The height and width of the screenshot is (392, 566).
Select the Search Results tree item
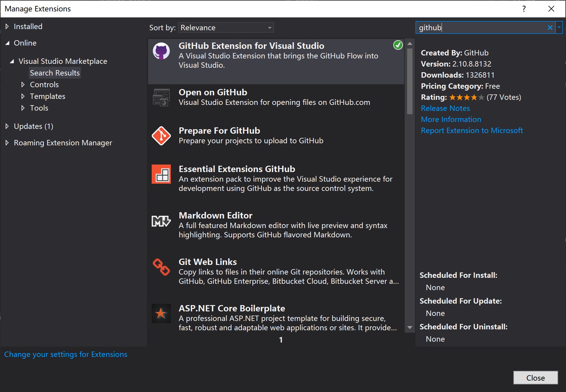(x=55, y=73)
